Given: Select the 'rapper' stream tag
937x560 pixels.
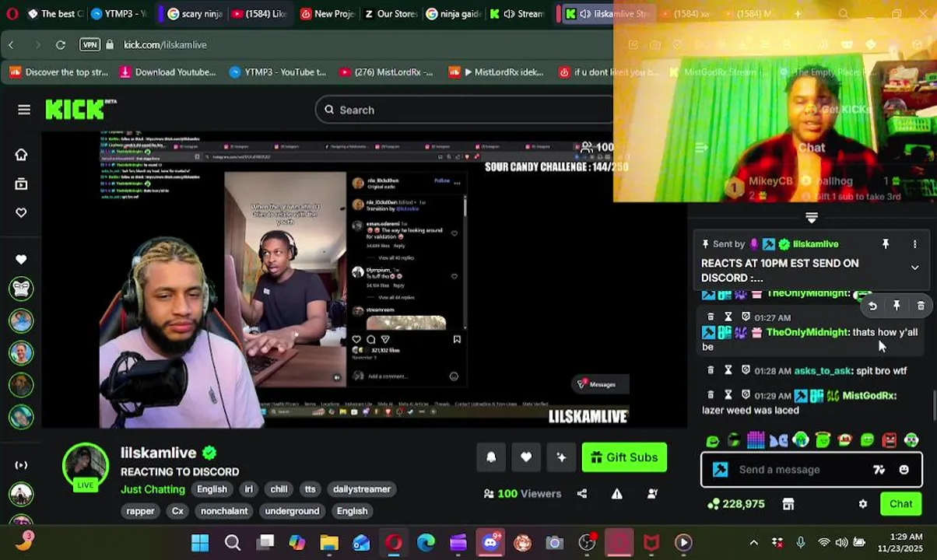Looking at the screenshot, I should point(140,511).
